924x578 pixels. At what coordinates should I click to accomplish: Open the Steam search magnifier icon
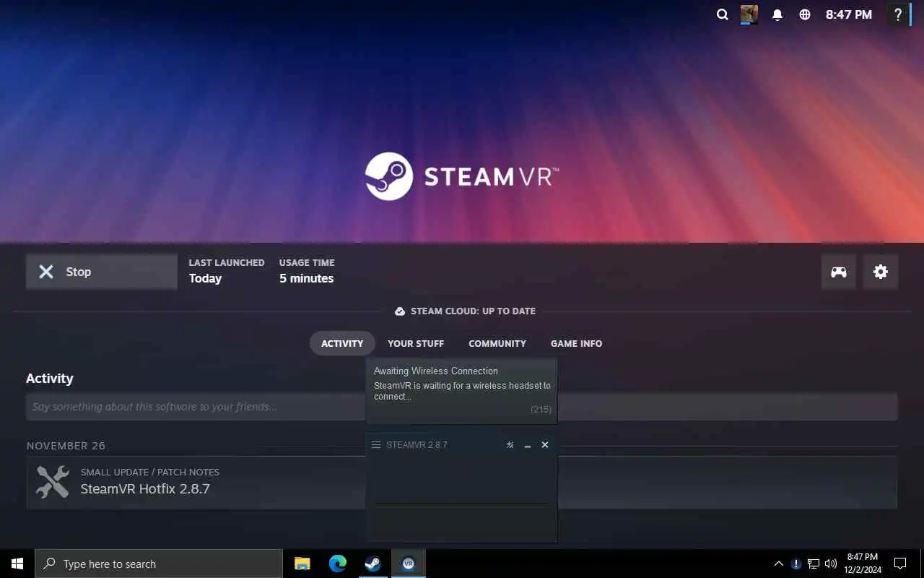722,14
